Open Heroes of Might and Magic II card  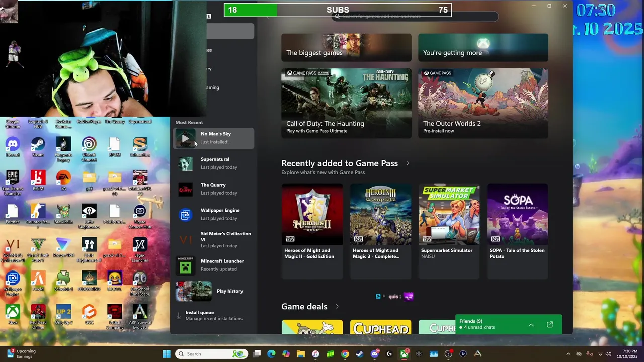point(312,231)
